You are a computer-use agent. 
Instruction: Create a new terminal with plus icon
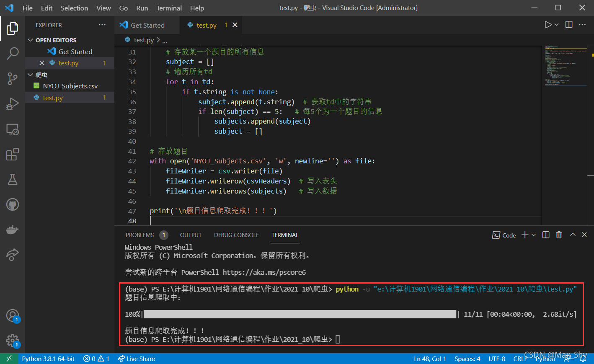[525, 235]
